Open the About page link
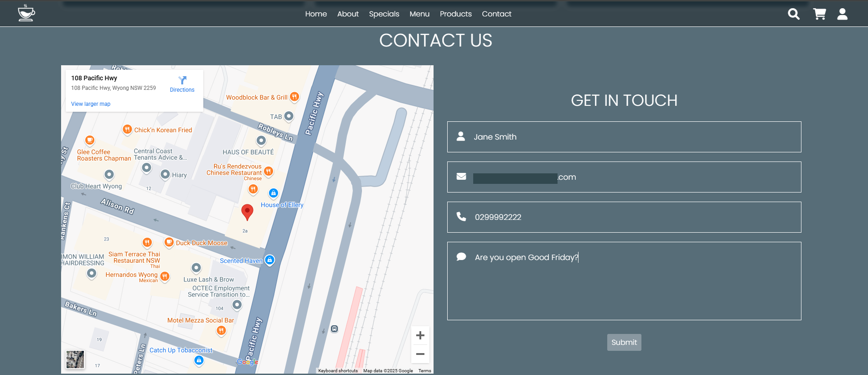Image resolution: width=868 pixels, height=375 pixels. (348, 14)
